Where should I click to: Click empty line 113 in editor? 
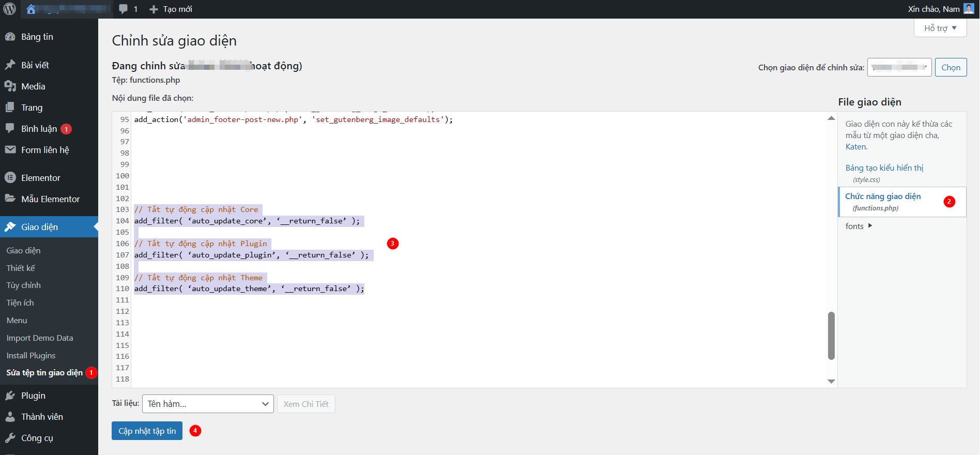(x=479, y=323)
